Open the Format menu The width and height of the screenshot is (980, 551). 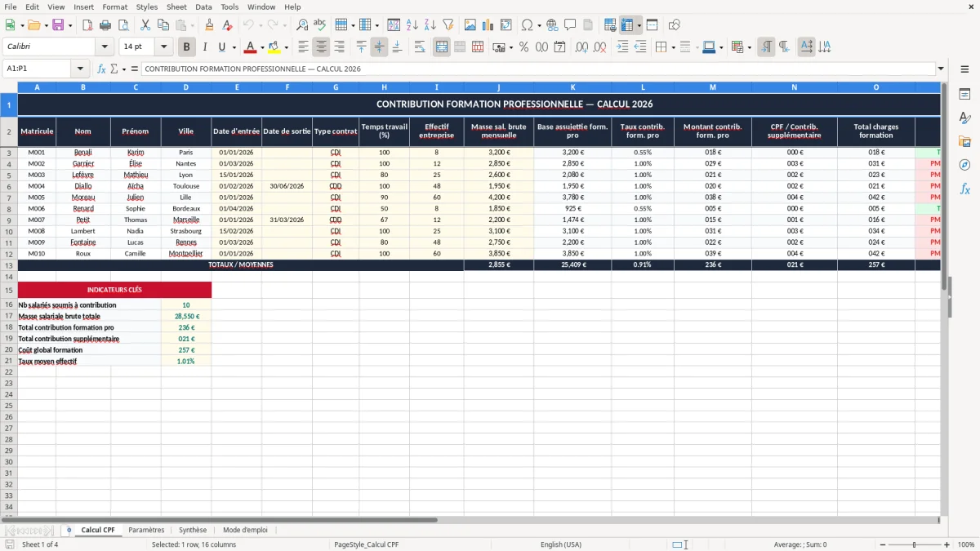(x=114, y=7)
